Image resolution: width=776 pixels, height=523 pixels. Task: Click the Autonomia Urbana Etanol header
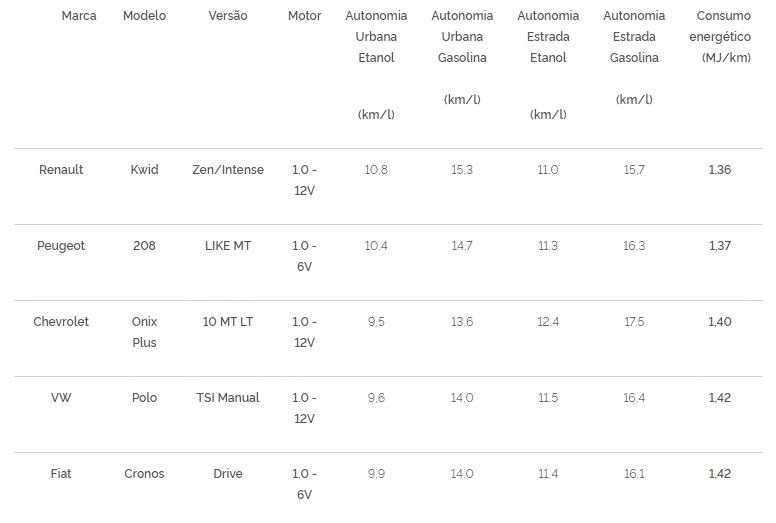coord(376,37)
